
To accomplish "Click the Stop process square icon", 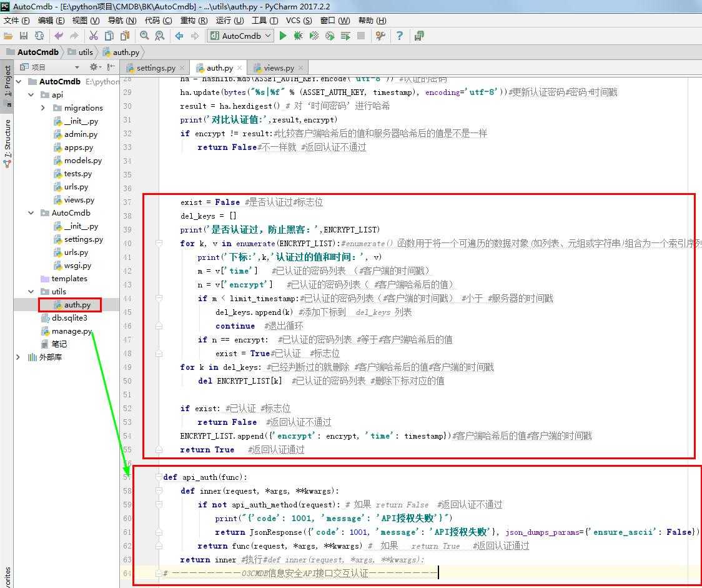I will pos(361,36).
